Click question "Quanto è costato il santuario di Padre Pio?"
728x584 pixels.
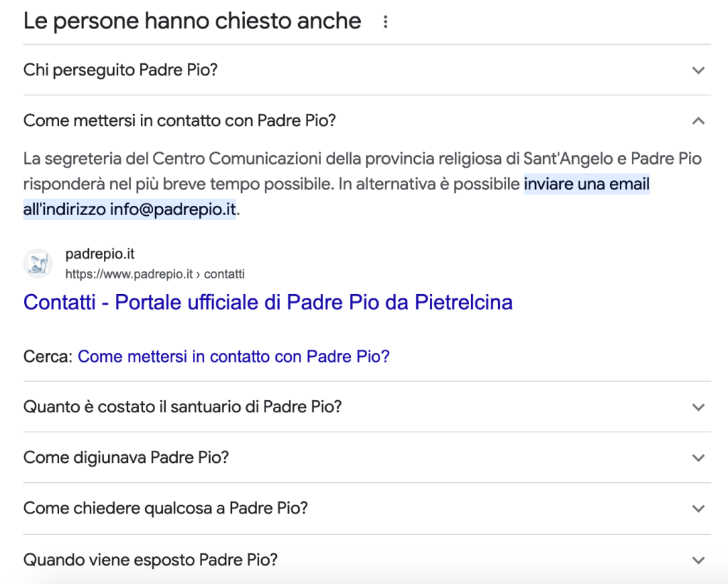click(x=182, y=407)
